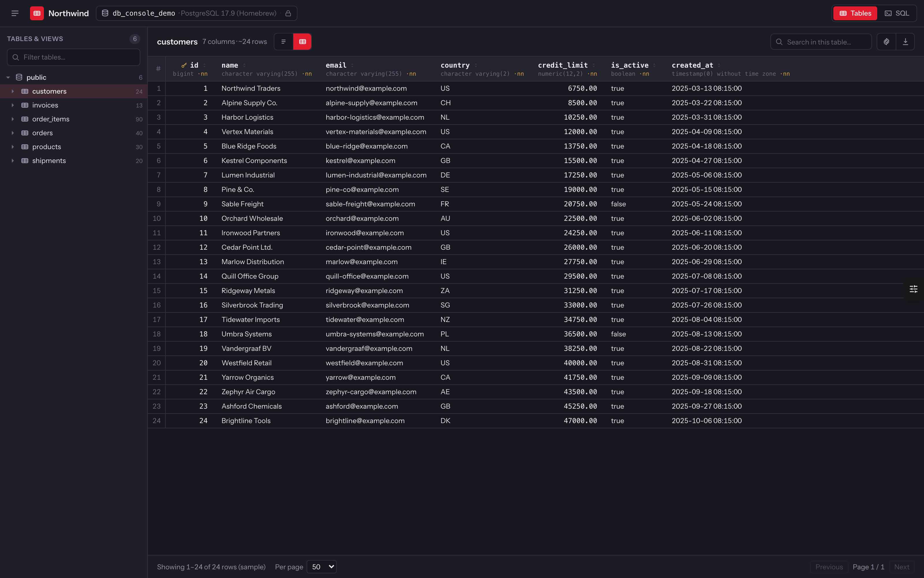Select the order_items table row
Screen dimensions: 924x578
[x=74, y=119]
